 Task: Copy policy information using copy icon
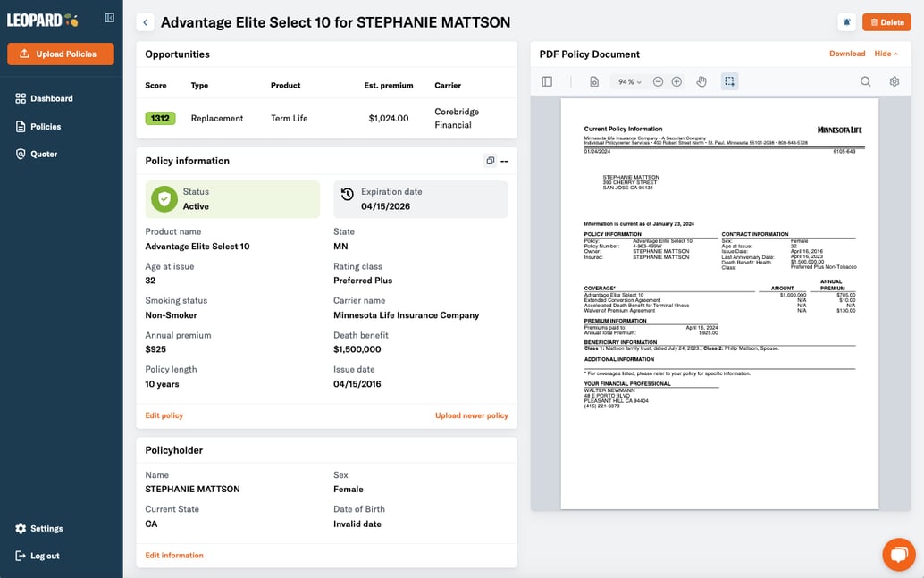click(490, 161)
